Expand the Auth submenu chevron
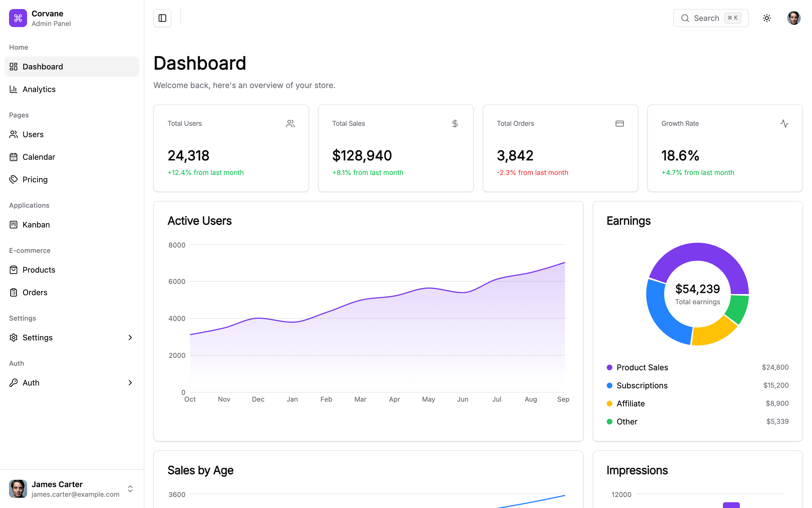Screen dimensions: 812x508 pyautogui.click(x=130, y=383)
